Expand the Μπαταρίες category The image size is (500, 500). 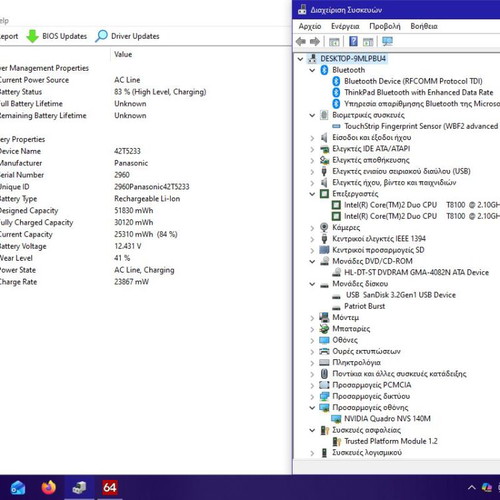312,329
